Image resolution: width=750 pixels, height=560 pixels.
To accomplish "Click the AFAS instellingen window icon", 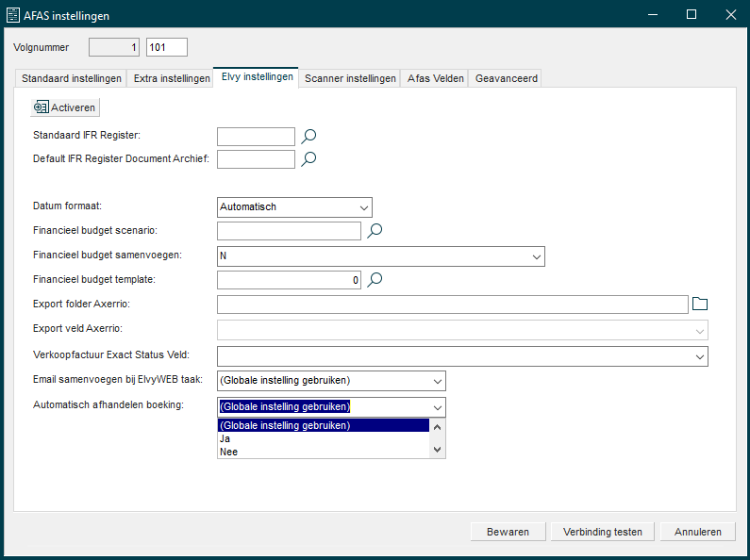I will (x=12, y=15).
